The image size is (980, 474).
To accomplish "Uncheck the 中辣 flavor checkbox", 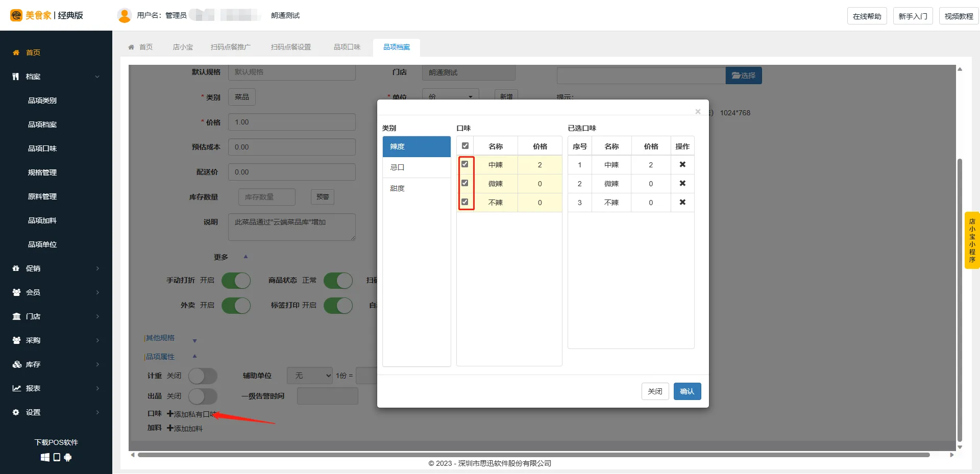I will click(465, 164).
